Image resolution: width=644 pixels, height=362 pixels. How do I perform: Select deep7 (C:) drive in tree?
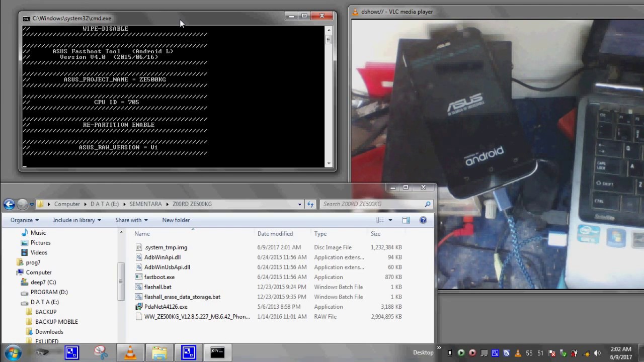coord(43,283)
